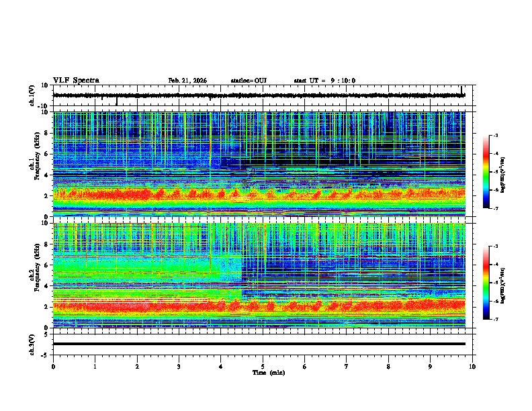The image size is (532, 411).
Task: Click time axis tick label "2"
Action: tap(137, 367)
